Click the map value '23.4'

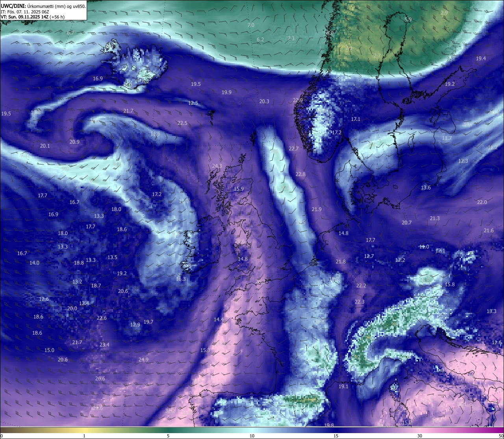(104, 345)
